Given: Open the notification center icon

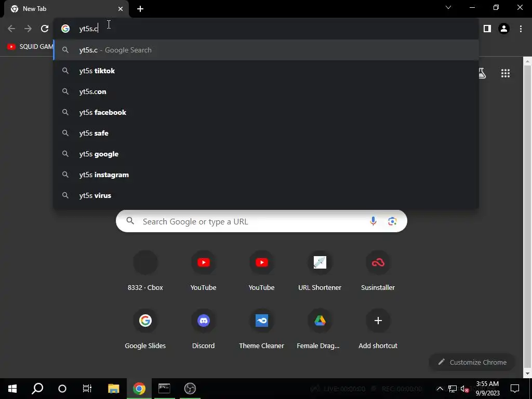Looking at the screenshot, I should pos(515,389).
